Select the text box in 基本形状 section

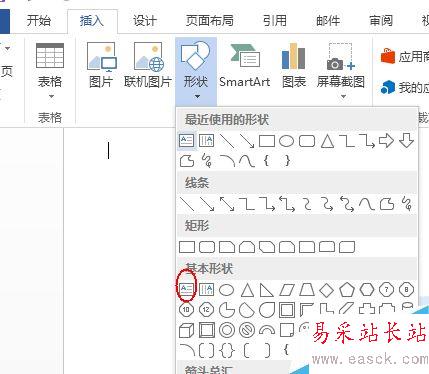[x=186, y=289]
